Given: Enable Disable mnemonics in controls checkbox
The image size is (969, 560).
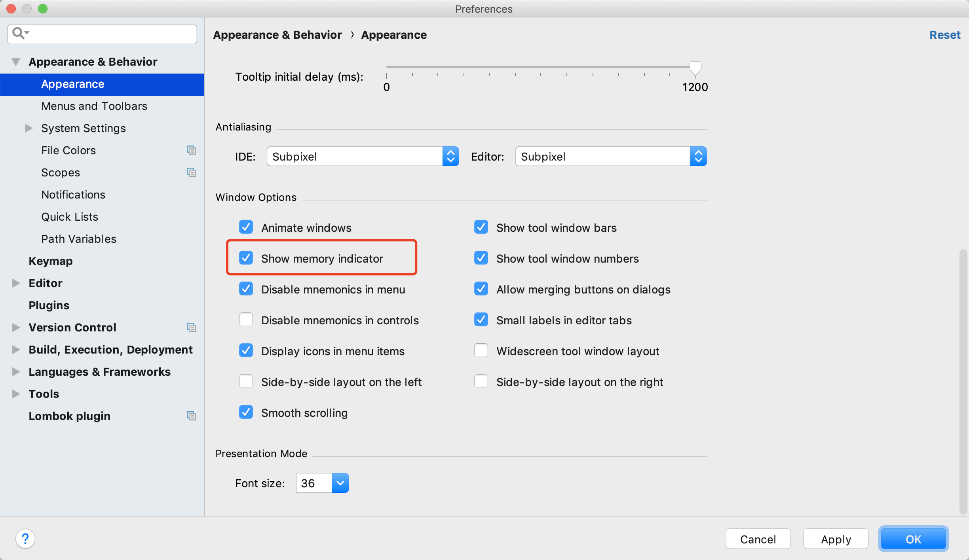Looking at the screenshot, I should pyautogui.click(x=246, y=320).
